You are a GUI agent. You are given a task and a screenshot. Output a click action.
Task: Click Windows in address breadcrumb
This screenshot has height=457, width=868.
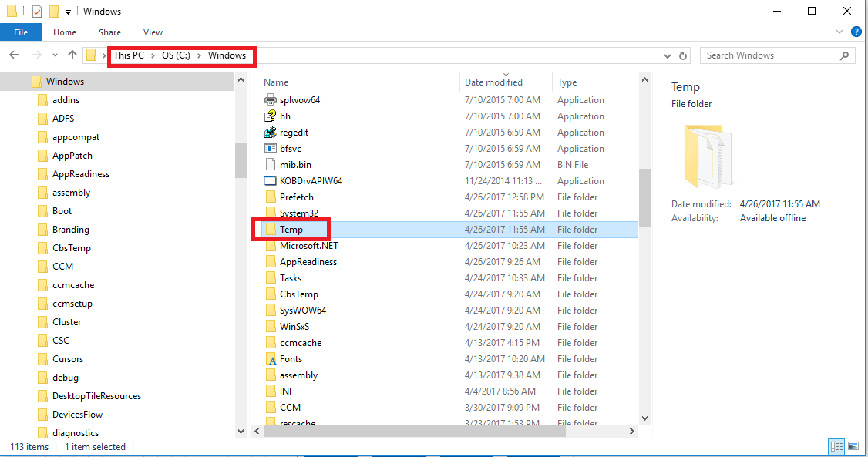pos(227,55)
